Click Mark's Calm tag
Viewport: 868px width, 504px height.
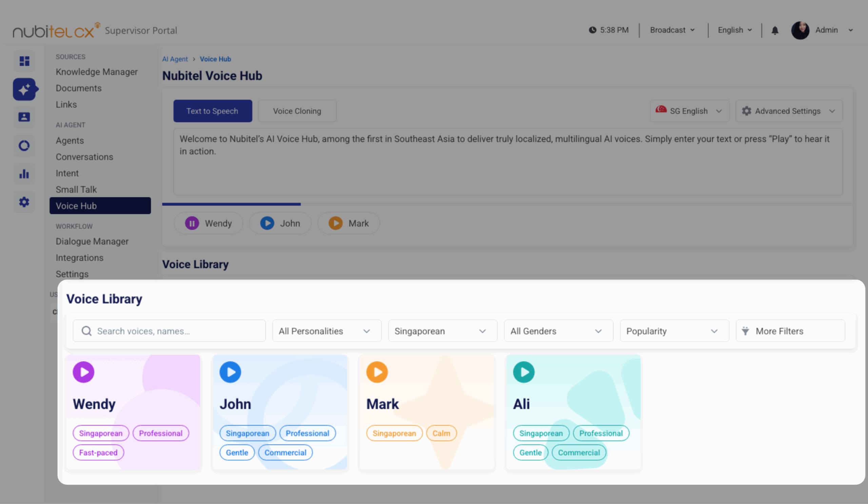point(441,433)
